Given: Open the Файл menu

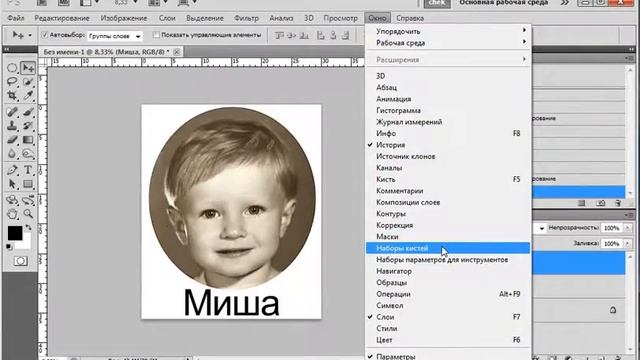Looking at the screenshot, I should 16,18.
